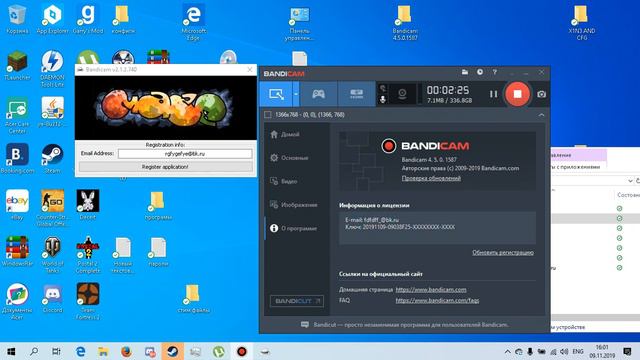Click the Check for updates link
The image size is (640, 360).
[x=431, y=178]
